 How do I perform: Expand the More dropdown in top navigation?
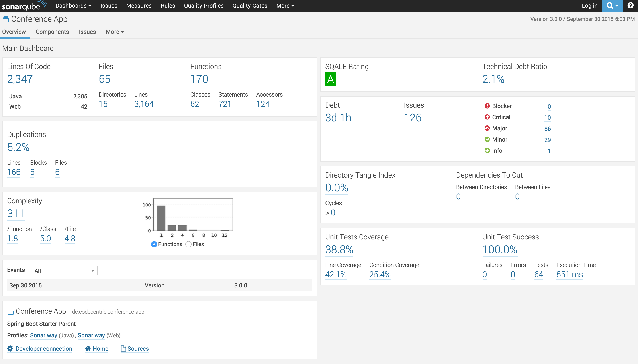[x=285, y=6]
